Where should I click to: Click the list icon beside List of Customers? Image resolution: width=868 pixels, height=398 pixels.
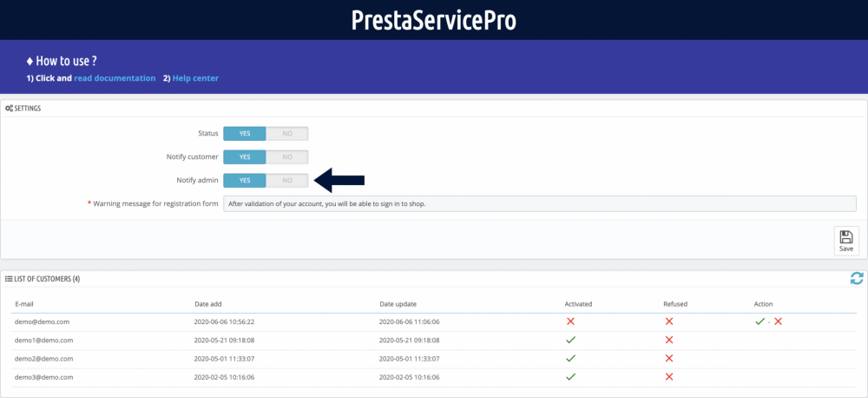[9, 279]
